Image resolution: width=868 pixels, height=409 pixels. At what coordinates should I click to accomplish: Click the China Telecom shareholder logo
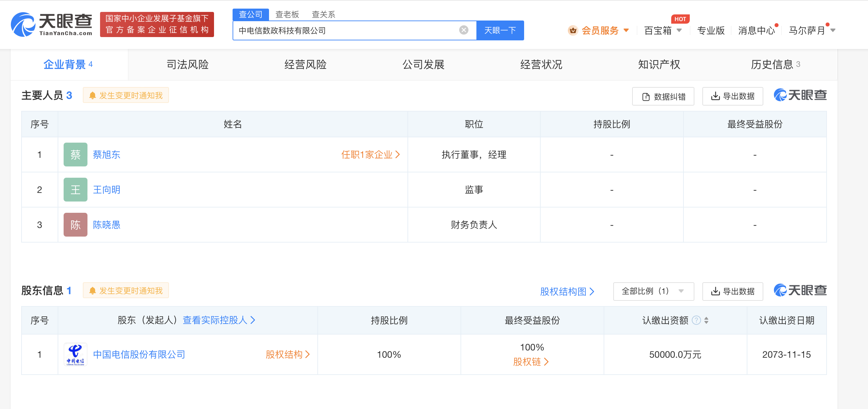click(x=76, y=354)
